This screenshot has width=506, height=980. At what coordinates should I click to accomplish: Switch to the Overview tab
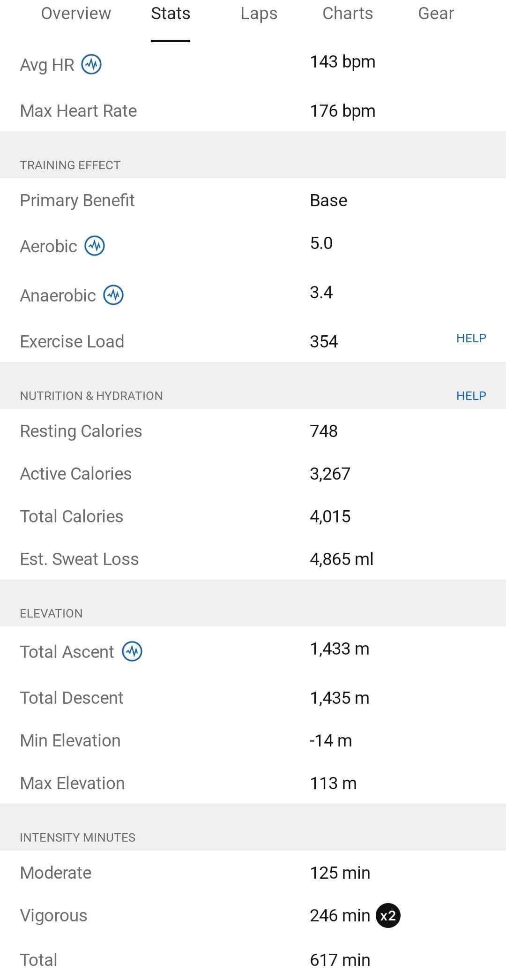pos(76,14)
